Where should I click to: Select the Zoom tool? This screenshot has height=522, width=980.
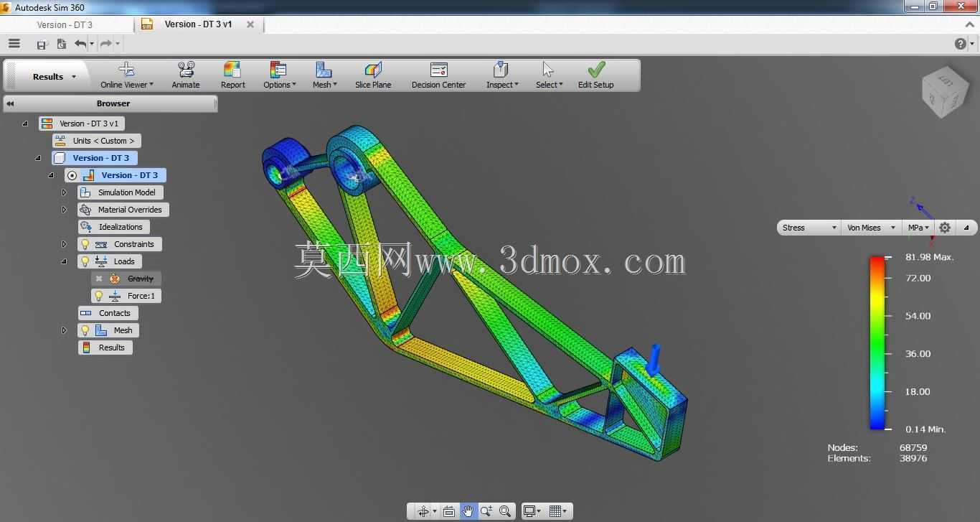[486, 511]
